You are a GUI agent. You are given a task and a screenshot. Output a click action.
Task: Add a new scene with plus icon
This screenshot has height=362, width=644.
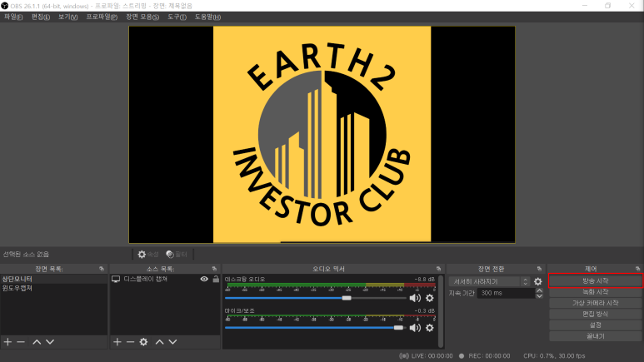click(7, 341)
